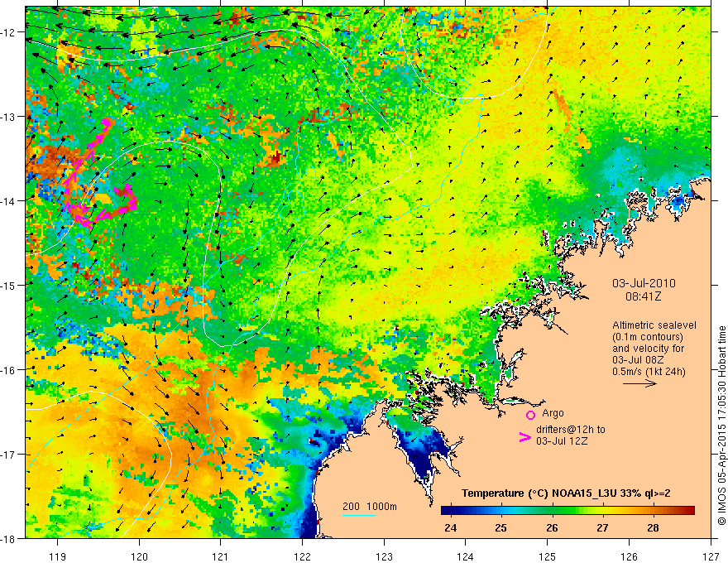Select the date text 03-Jul-2010
The height and width of the screenshot is (563, 728).
pos(644,283)
